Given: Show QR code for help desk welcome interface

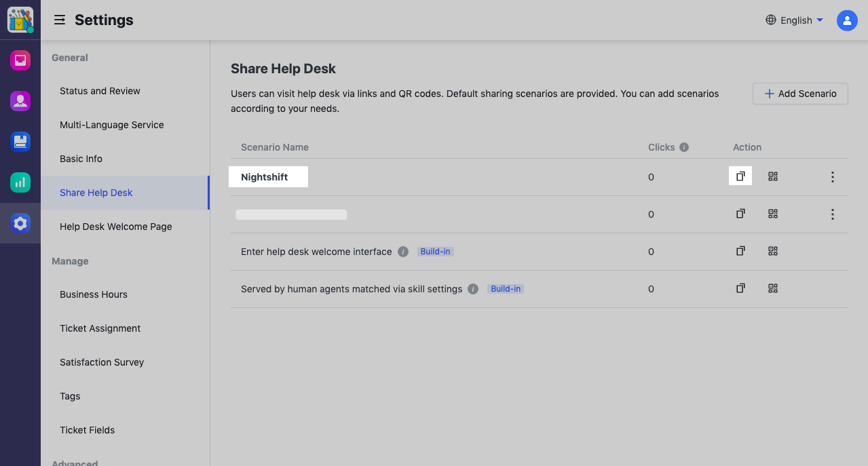Looking at the screenshot, I should tap(773, 251).
